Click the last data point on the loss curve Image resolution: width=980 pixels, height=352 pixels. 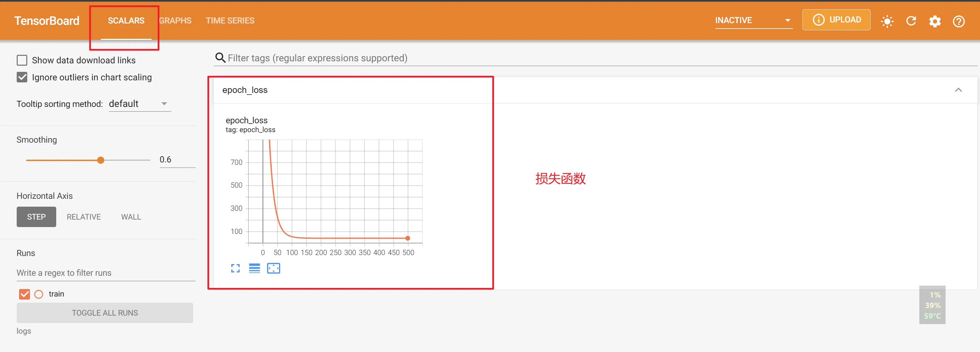(408, 238)
